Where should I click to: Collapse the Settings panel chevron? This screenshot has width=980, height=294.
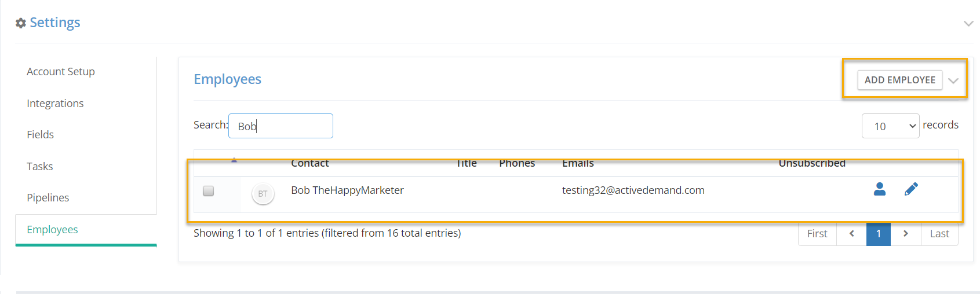point(968,23)
